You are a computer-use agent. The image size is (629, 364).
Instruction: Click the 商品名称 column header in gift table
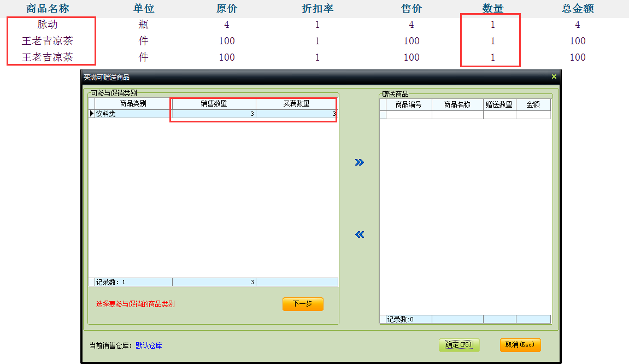point(457,105)
